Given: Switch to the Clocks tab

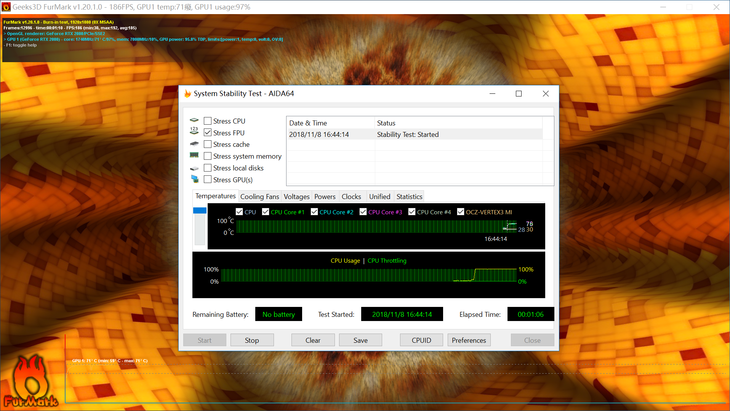Looking at the screenshot, I should [x=351, y=196].
